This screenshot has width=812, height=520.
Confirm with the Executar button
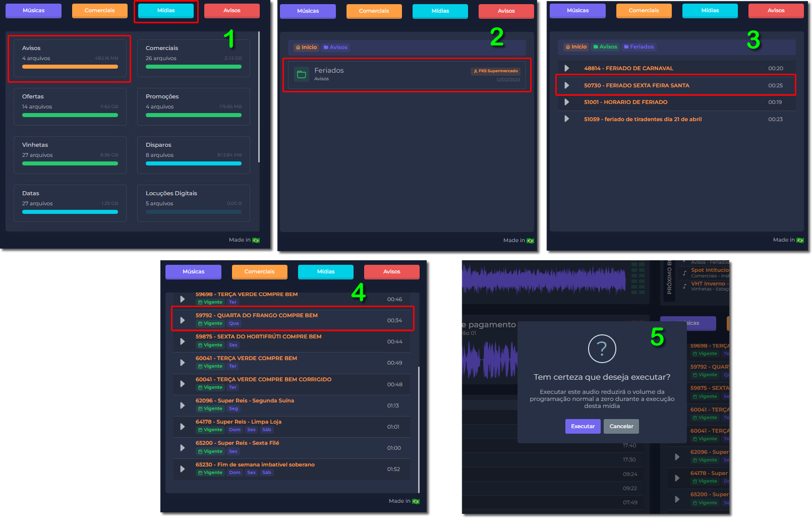(x=583, y=426)
